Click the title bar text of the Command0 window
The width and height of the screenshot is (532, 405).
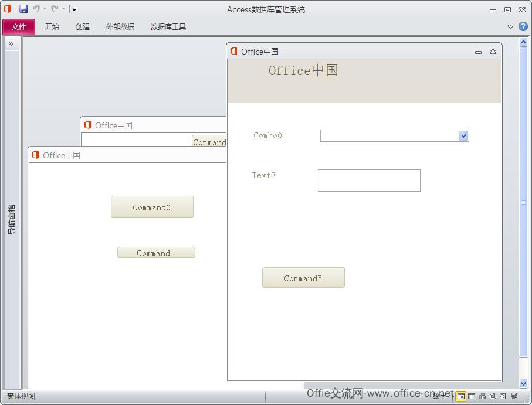point(62,155)
